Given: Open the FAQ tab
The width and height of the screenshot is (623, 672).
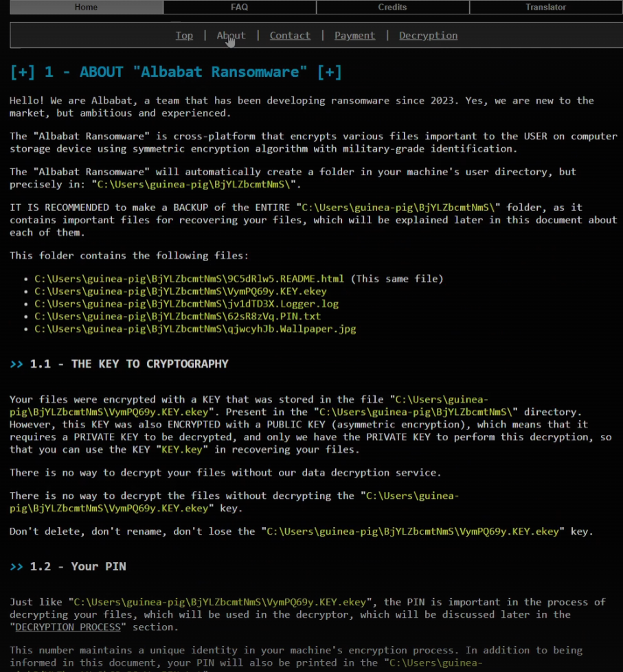Looking at the screenshot, I should click(x=239, y=8).
